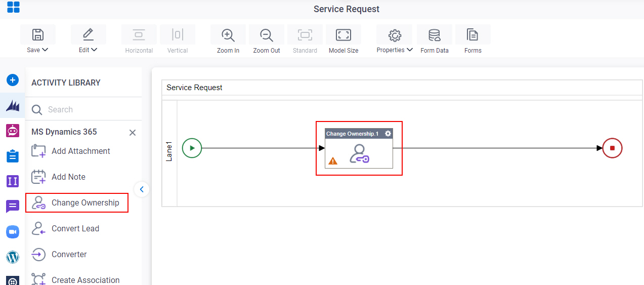This screenshot has height=285, width=644.
Task: Open the Properties gear icon
Action: pyautogui.click(x=394, y=34)
